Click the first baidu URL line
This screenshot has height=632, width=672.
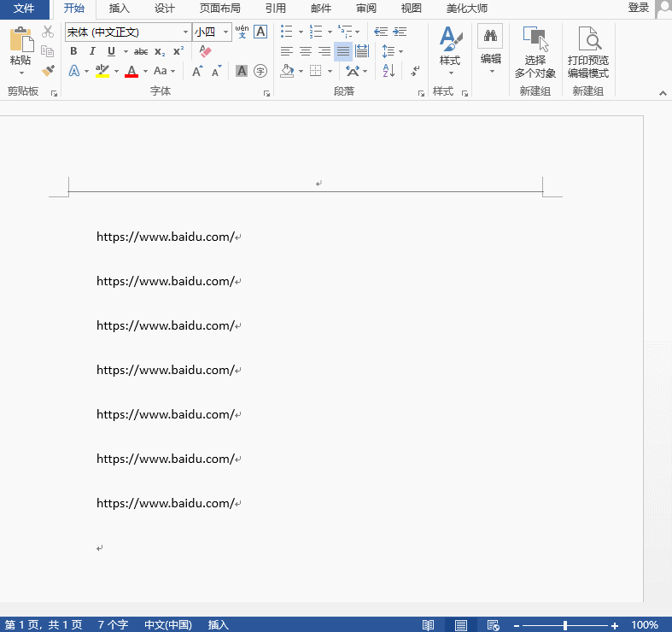(165, 237)
